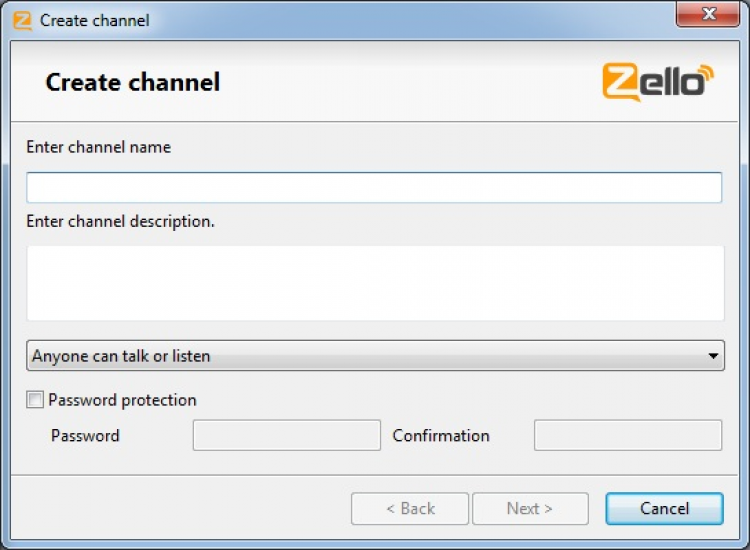Cancel channel creation

click(x=664, y=508)
